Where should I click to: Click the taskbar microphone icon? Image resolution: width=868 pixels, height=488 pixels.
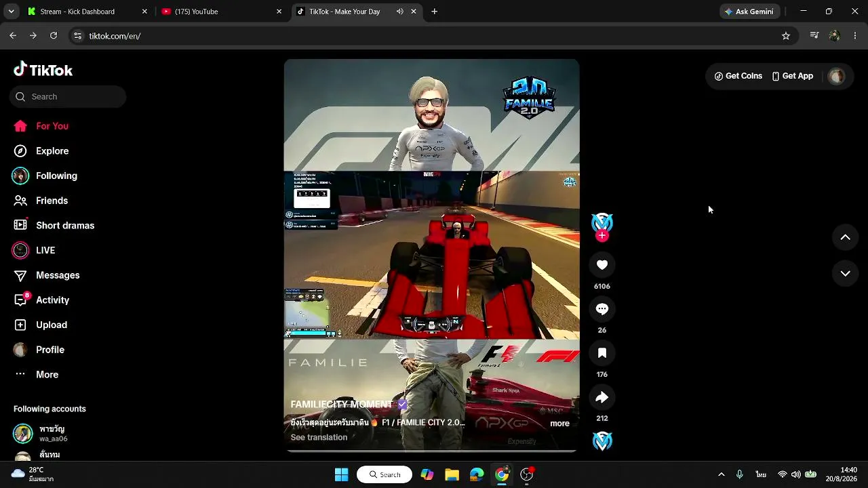pos(740,474)
